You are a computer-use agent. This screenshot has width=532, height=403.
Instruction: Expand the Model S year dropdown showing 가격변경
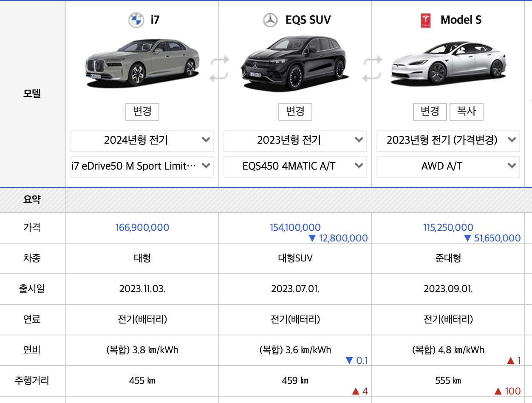tap(448, 141)
